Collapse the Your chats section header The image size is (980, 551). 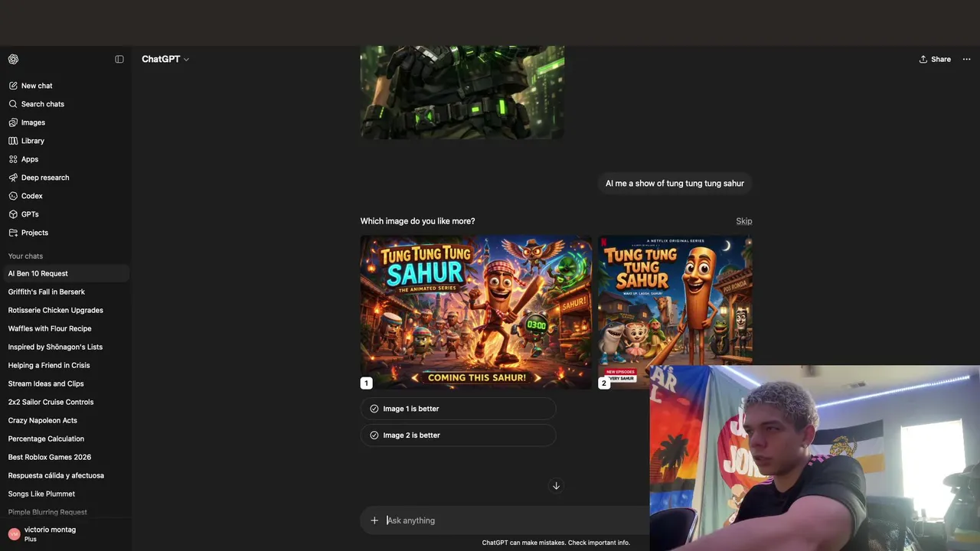[25, 256]
